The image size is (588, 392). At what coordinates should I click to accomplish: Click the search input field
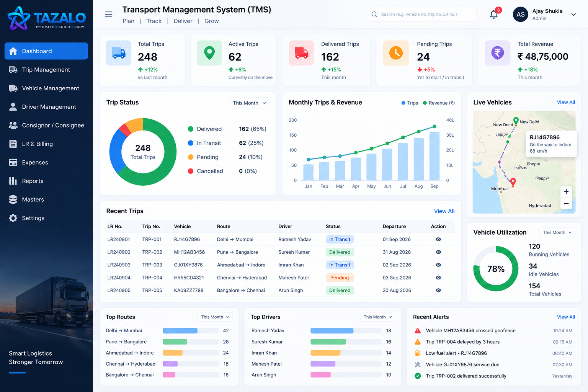pos(421,15)
